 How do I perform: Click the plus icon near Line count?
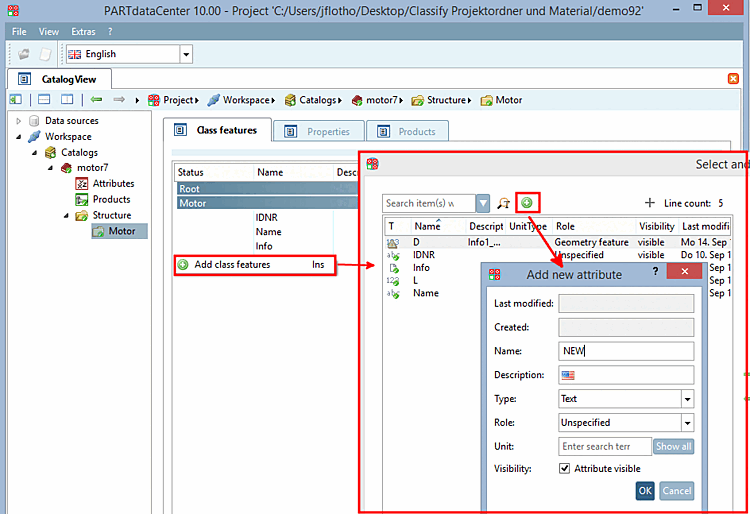(x=649, y=203)
